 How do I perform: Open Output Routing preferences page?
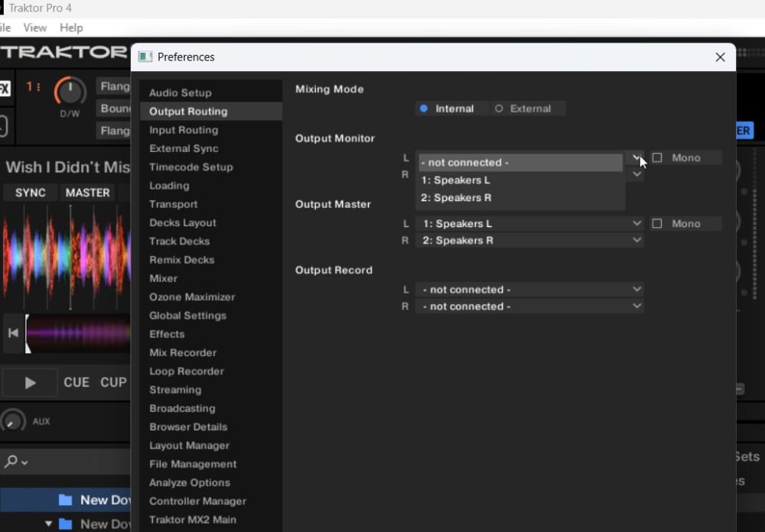click(211, 111)
